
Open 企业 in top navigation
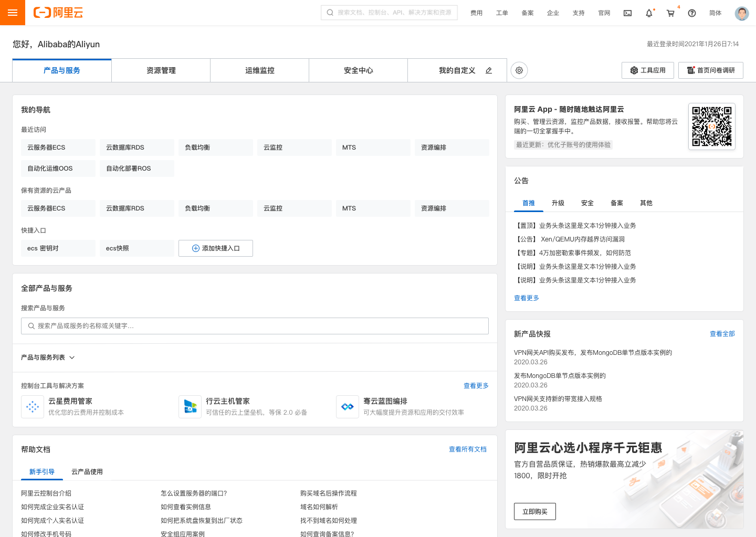pos(553,13)
